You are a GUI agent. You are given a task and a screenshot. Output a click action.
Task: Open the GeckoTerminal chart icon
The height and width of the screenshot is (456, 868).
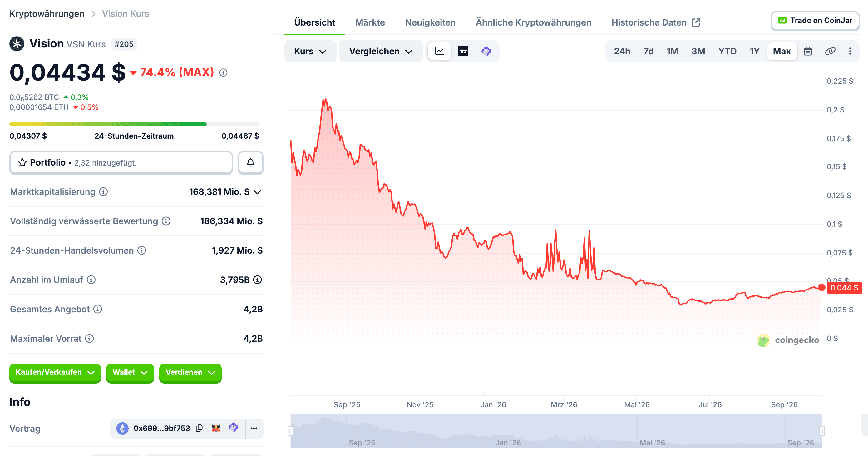click(486, 51)
